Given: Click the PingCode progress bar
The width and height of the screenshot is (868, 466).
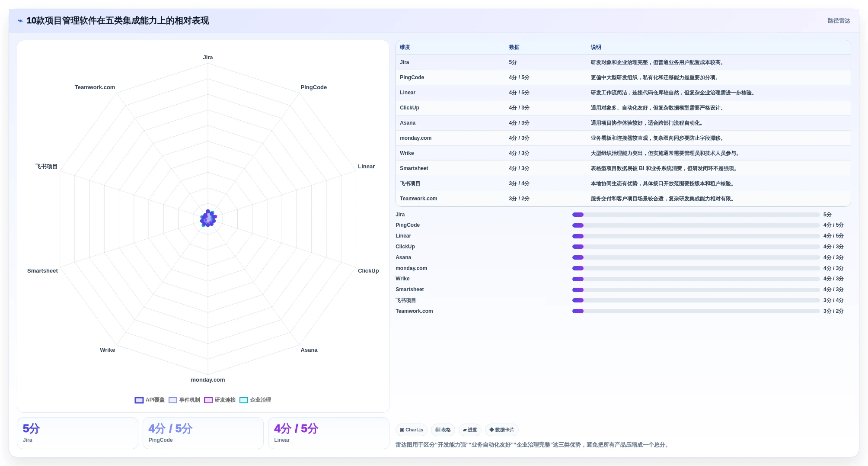Looking at the screenshot, I should (x=696, y=225).
